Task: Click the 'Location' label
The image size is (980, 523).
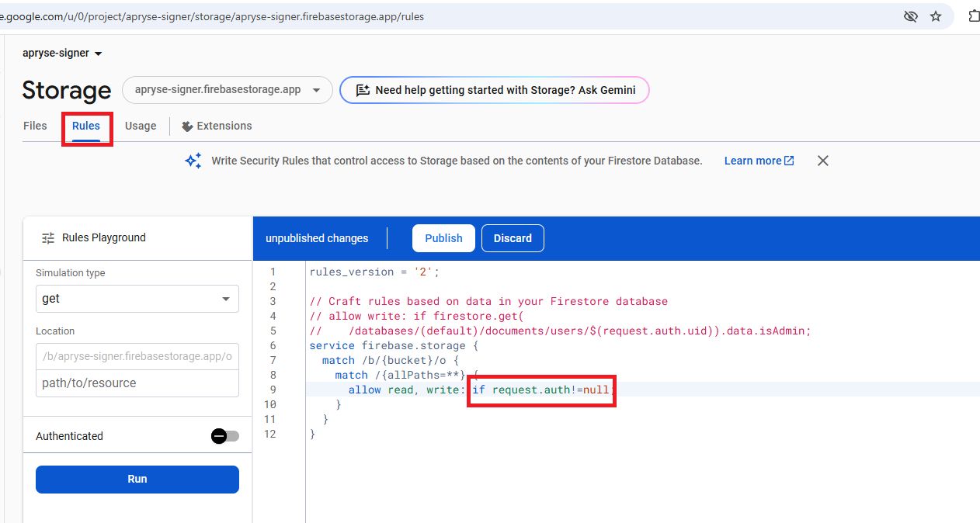Action: point(55,331)
